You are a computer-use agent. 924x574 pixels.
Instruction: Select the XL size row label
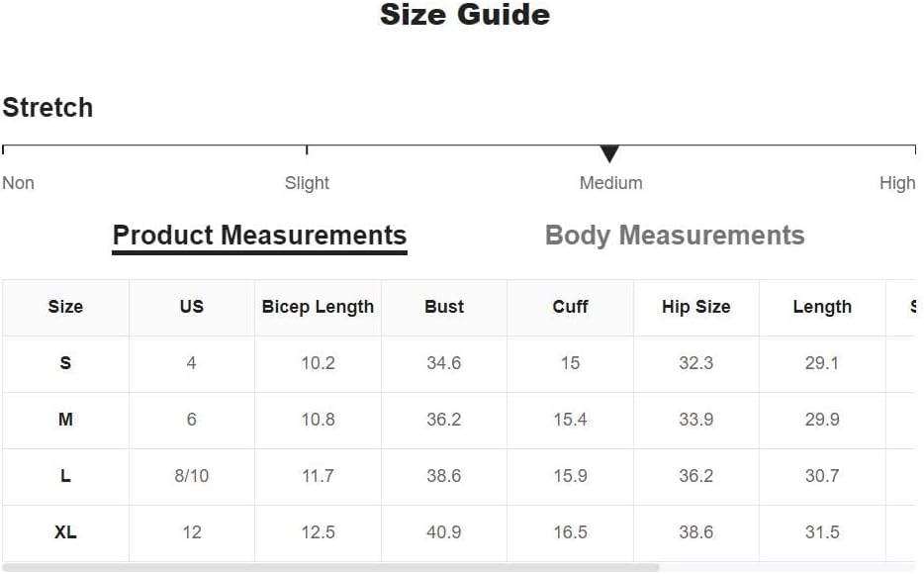[x=65, y=532]
